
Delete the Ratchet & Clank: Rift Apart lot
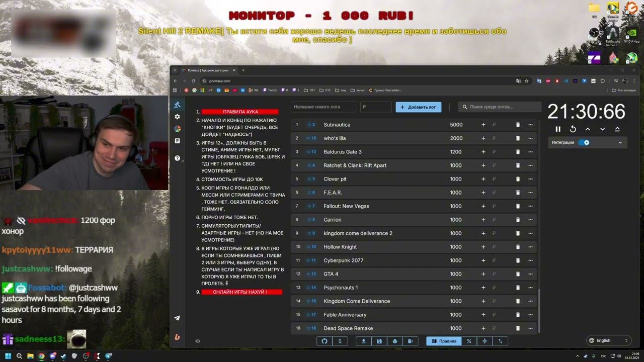point(518,165)
